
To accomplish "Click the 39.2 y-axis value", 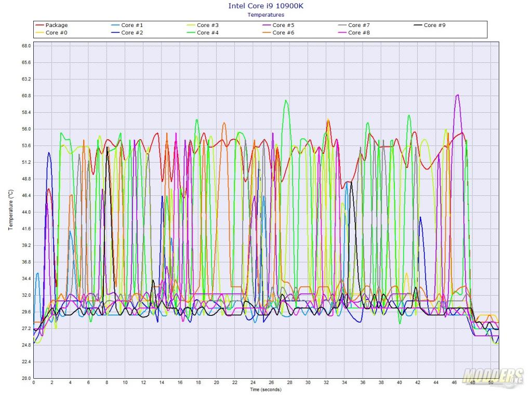I will coord(26,245).
